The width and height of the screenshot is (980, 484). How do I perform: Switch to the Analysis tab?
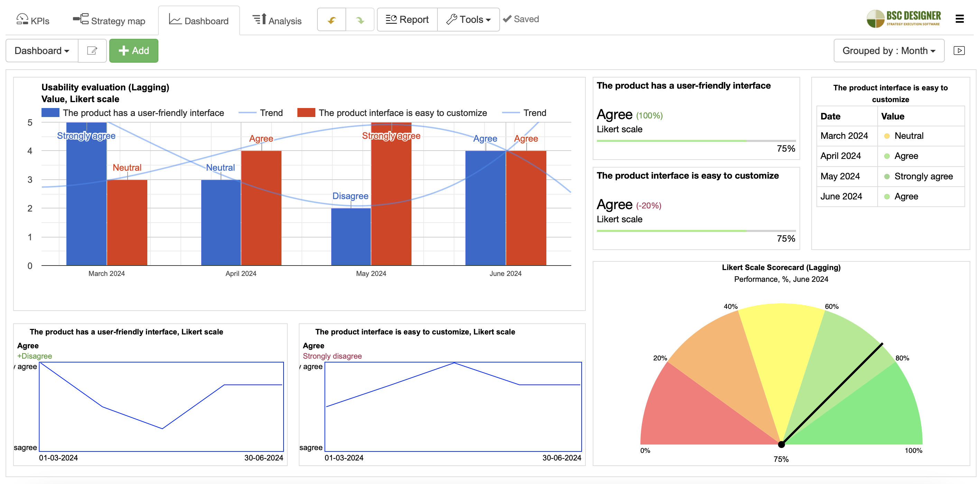tap(277, 20)
